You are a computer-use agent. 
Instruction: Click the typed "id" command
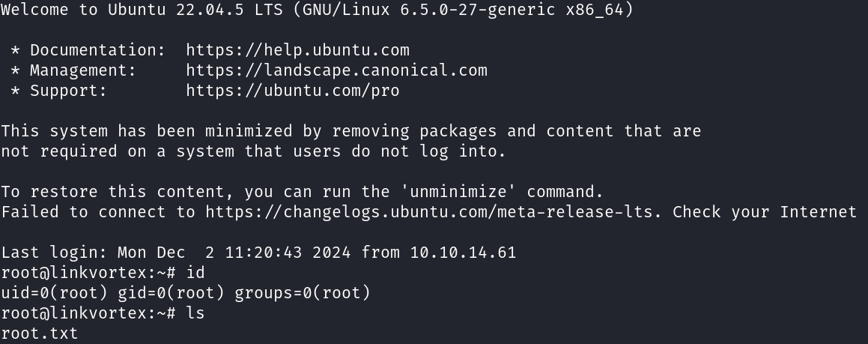(195, 273)
